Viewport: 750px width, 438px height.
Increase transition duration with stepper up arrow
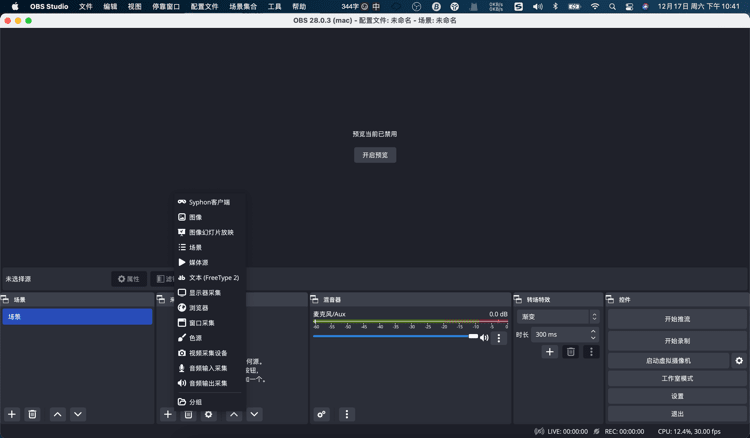[593, 331]
